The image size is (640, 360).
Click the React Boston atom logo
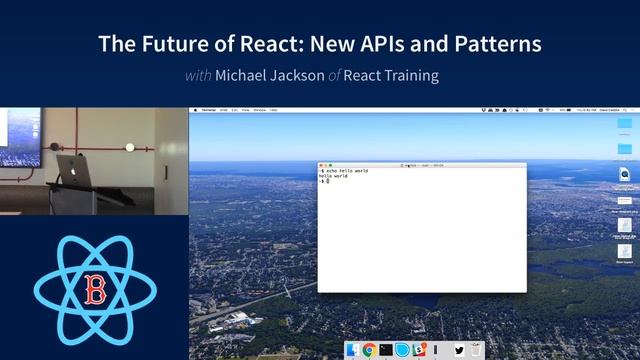pyautogui.click(x=95, y=290)
